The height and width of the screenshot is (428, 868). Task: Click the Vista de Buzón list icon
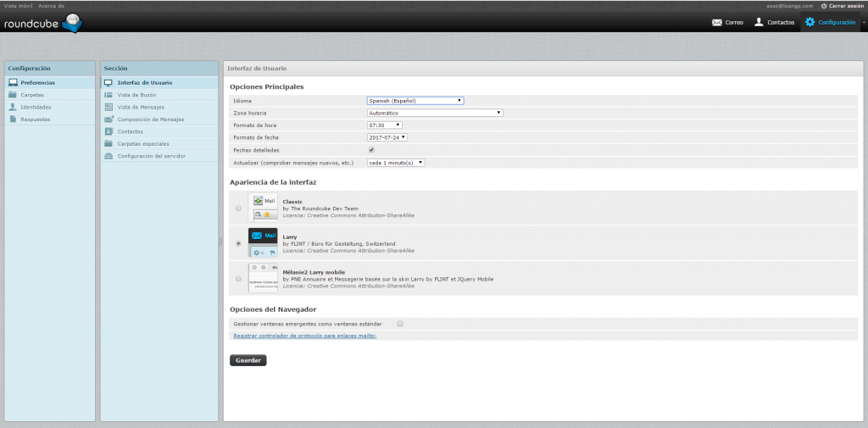[x=108, y=95]
